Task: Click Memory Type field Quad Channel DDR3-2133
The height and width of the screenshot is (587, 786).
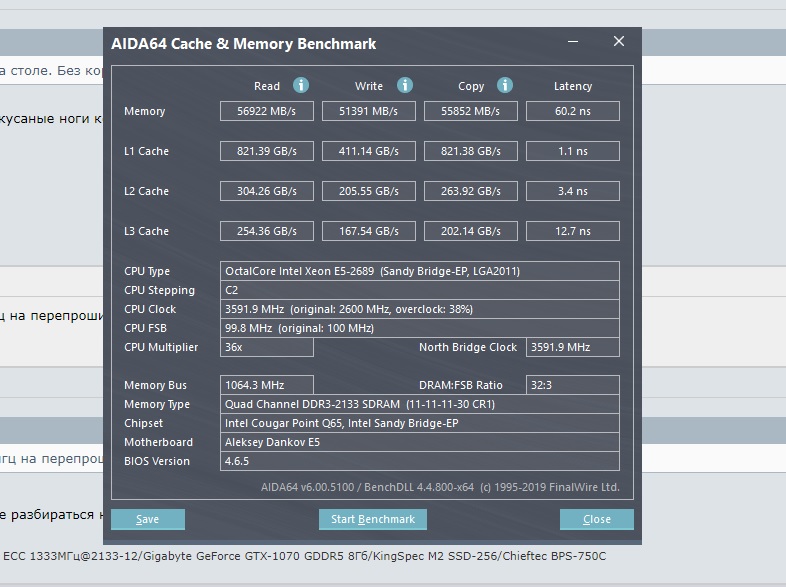Action: [x=420, y=404]
